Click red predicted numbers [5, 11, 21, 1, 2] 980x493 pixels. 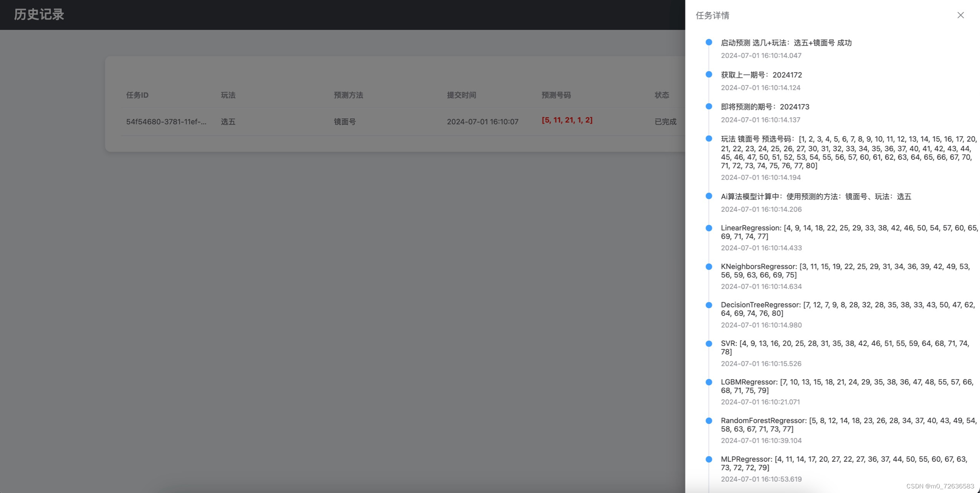[567, 120]
